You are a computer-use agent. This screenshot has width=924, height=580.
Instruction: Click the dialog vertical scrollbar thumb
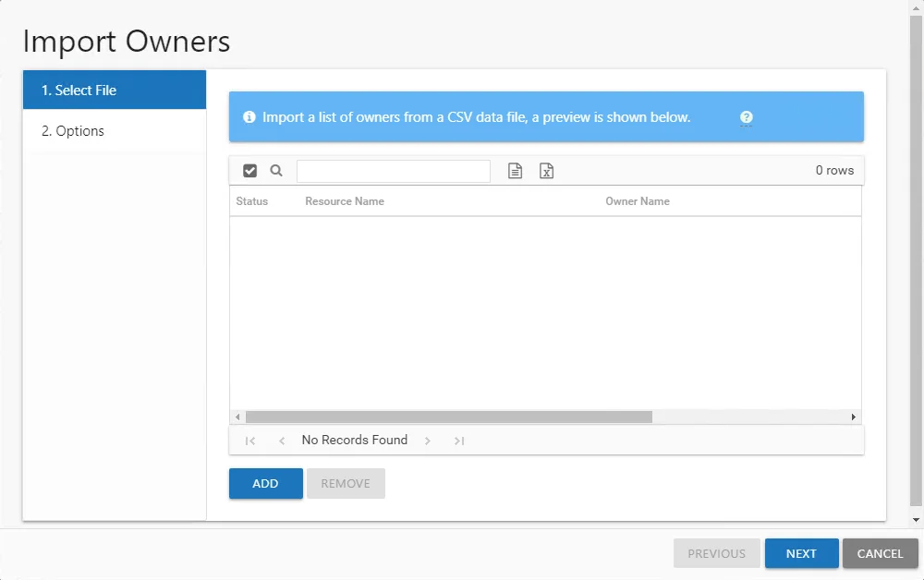[916, 260]
